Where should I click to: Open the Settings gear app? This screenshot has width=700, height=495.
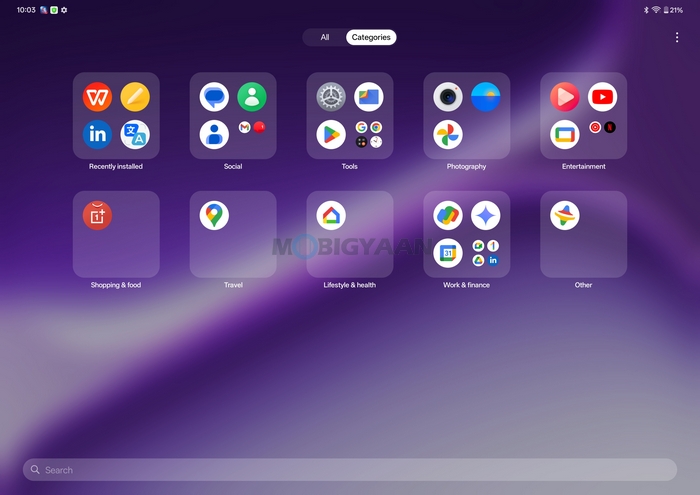pos(331,97)
